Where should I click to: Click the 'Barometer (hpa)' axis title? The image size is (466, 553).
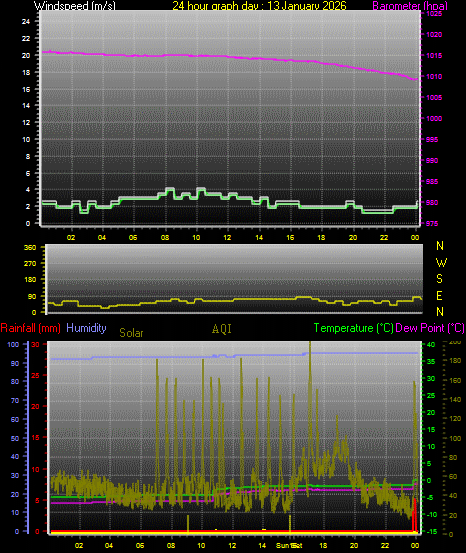click(x=410, y=6)
